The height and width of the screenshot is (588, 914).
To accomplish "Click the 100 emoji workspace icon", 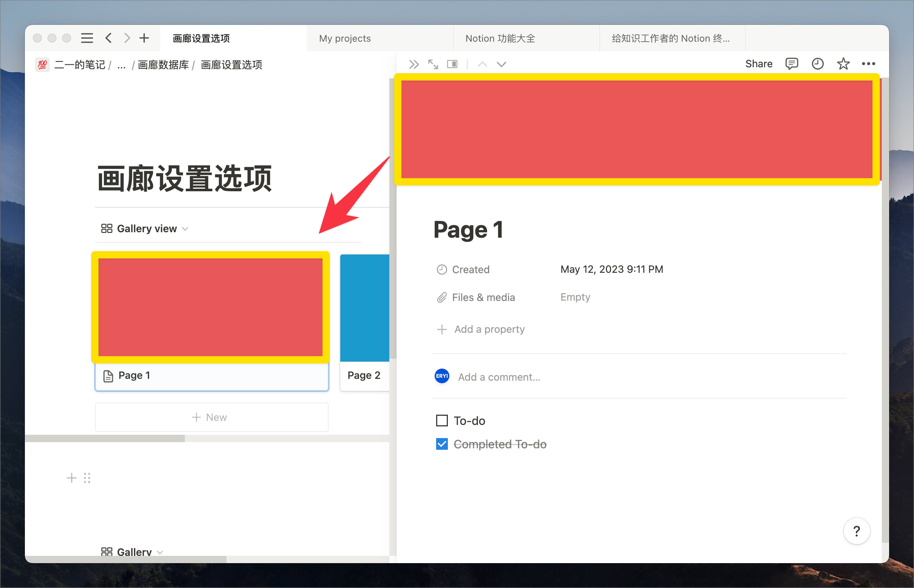I will [42, 64].
